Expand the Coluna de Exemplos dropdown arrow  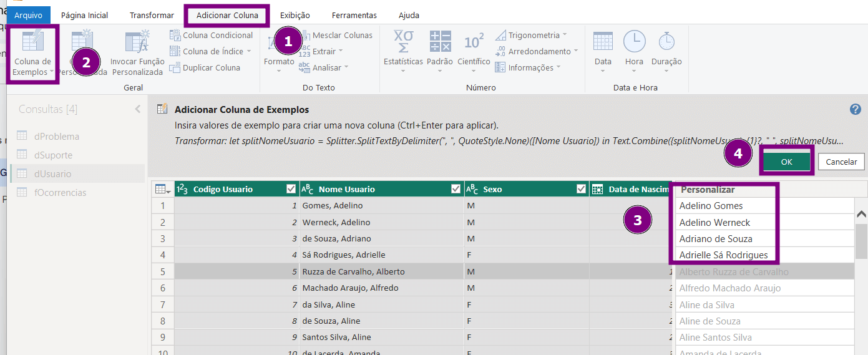(51, 72)
